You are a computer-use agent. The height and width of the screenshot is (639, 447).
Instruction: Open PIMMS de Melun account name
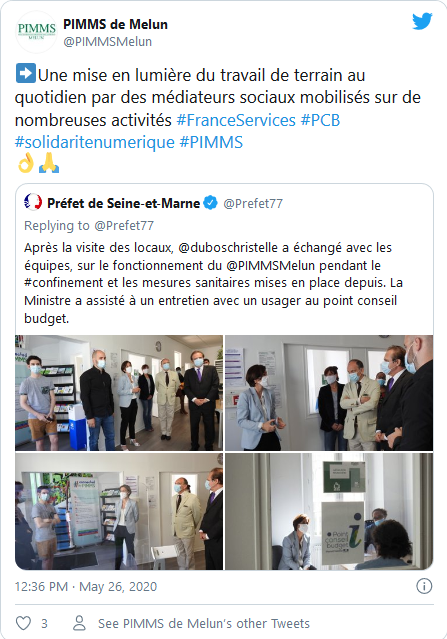(x=115, y=24)
